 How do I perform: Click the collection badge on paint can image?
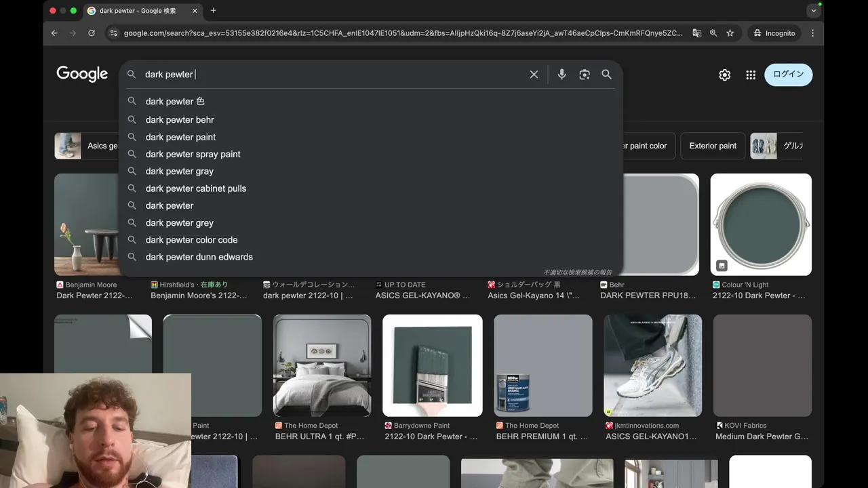[722, 265]
